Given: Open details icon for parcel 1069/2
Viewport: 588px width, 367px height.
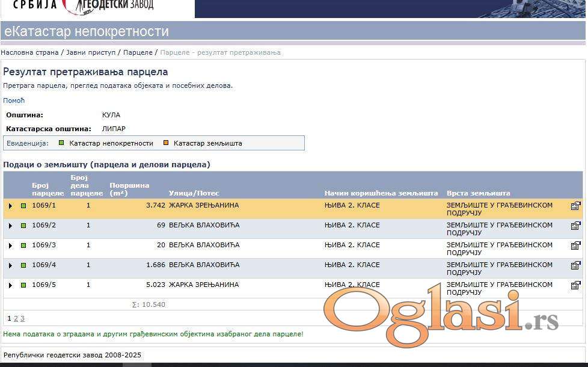Looking at the screenshot, I should pos(575,226).
